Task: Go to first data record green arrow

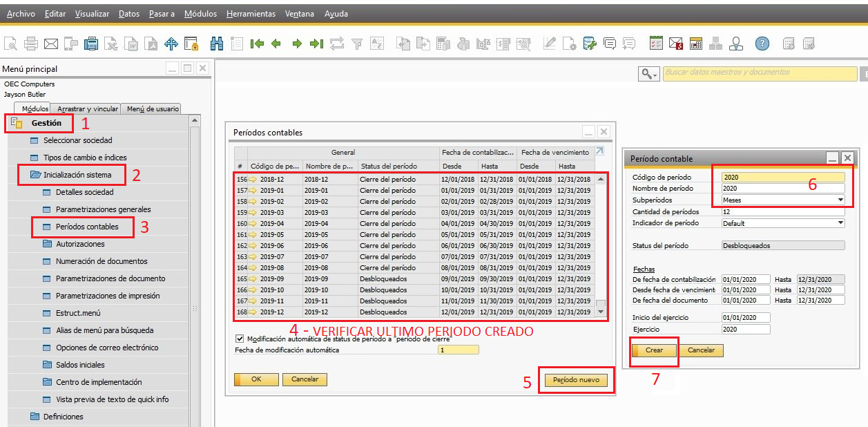Action: coord(257,44)
